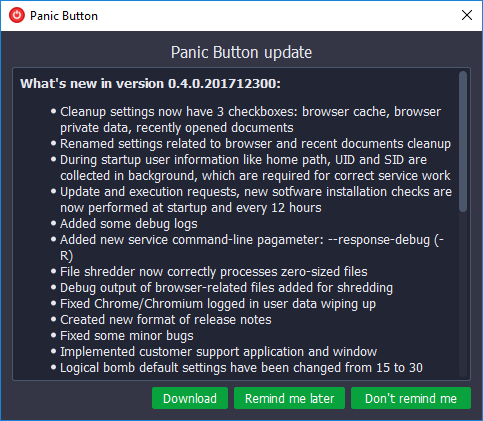Click the 'Logical bomb default settings' entry
The width and height of the screenshot is (483, 421).
click(x=241, y=368)
